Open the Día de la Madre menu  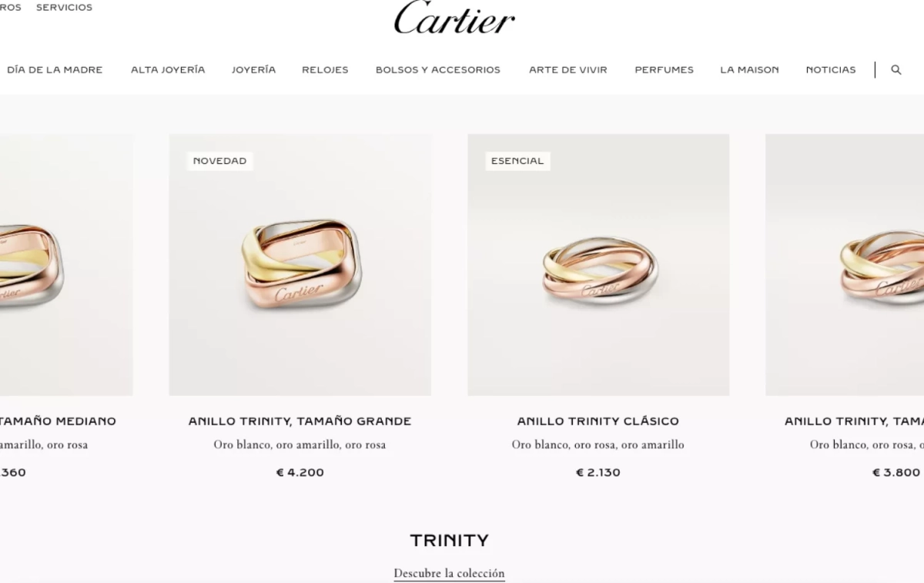pyautogui.click(x=55, y=69)
